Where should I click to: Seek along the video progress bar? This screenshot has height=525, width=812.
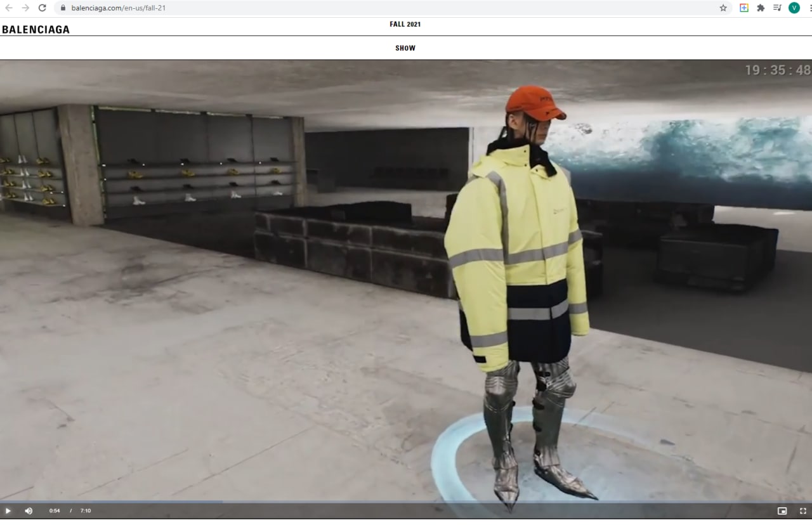(x=406, y=502)
